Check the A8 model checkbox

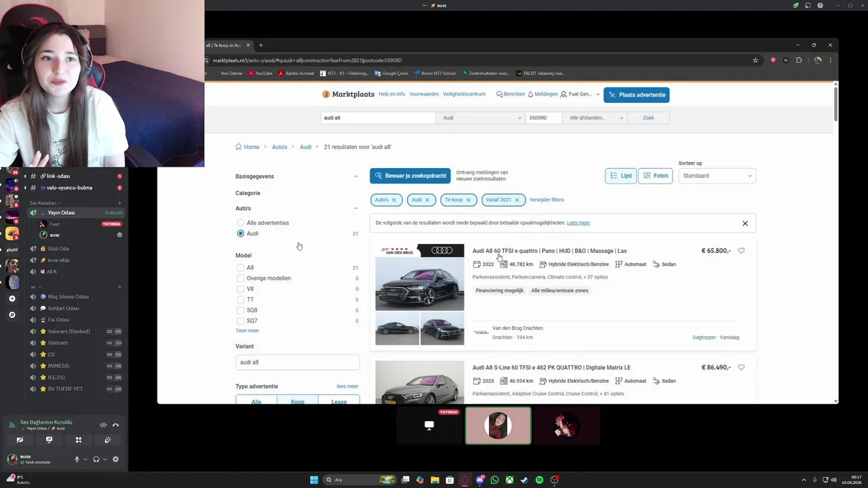[240, 268]
